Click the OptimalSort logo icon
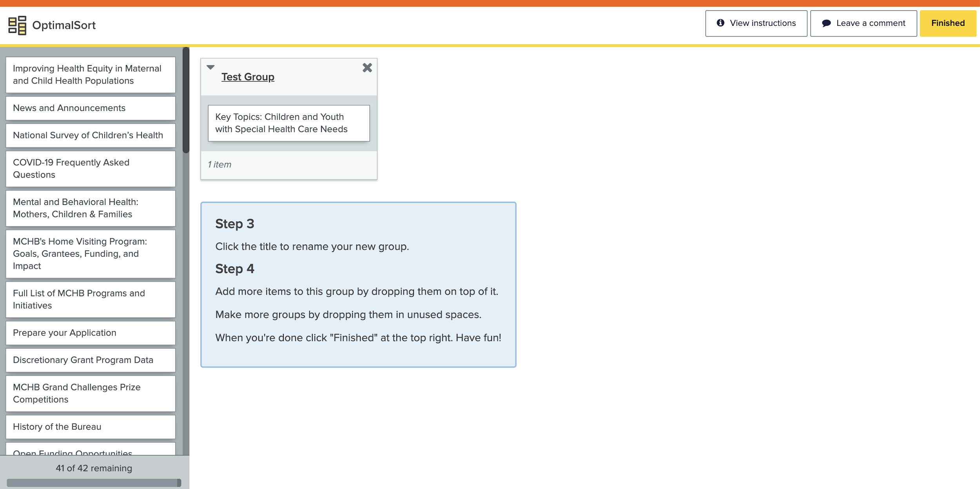The height and width of the screenshot is (489, 980). (17, 25)
